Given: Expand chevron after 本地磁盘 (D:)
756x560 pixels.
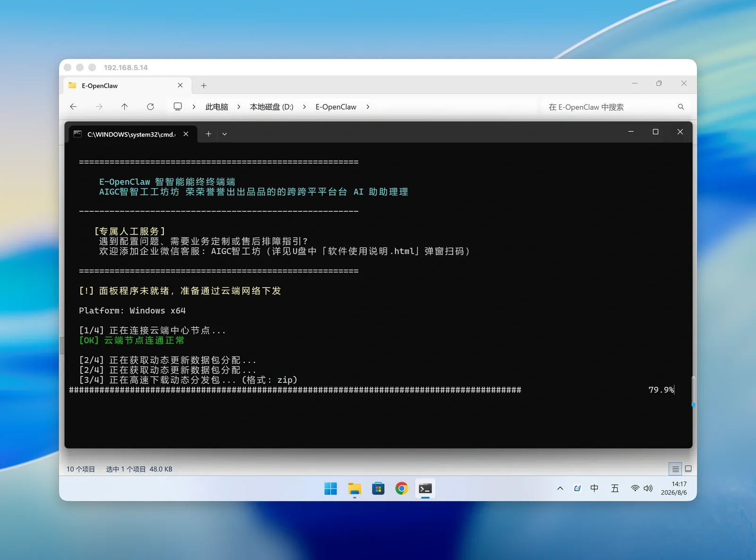Looking at the screenshot, I should point(304,107).
